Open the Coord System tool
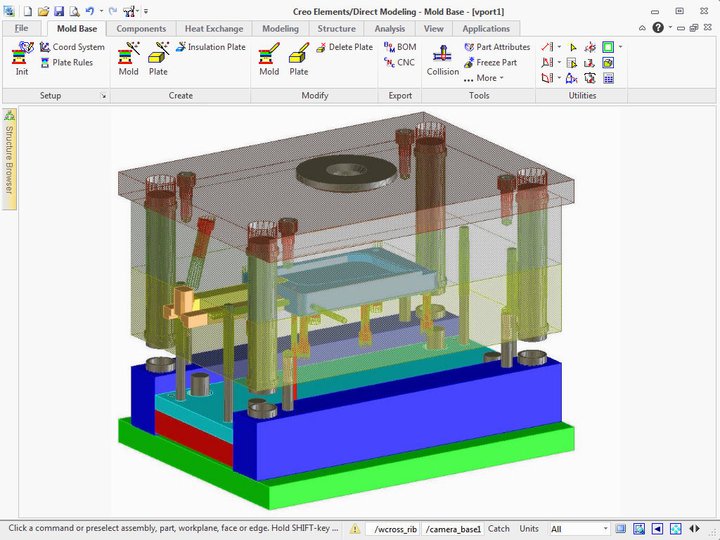 72,47
